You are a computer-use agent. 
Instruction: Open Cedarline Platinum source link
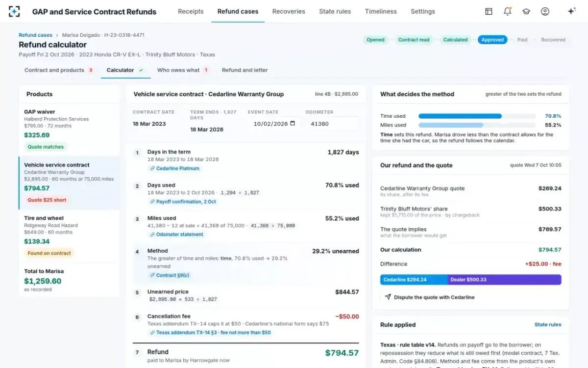[x=174, y=168]
